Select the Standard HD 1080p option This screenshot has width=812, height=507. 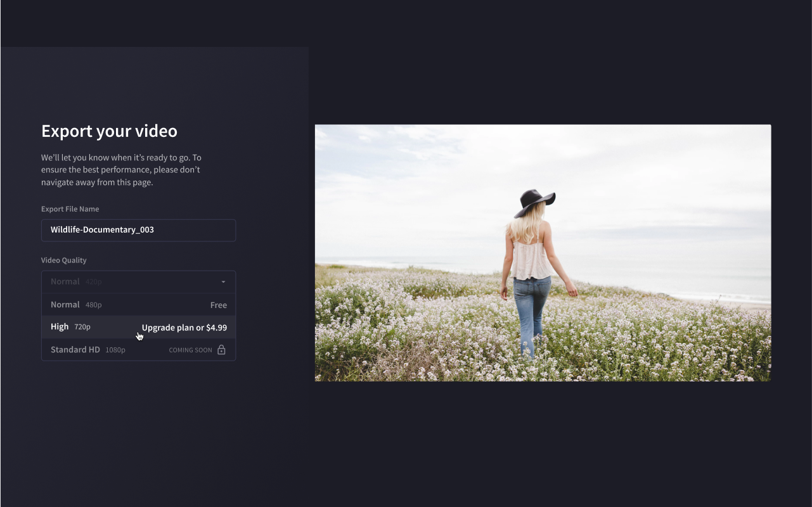[x=138, y=350]
